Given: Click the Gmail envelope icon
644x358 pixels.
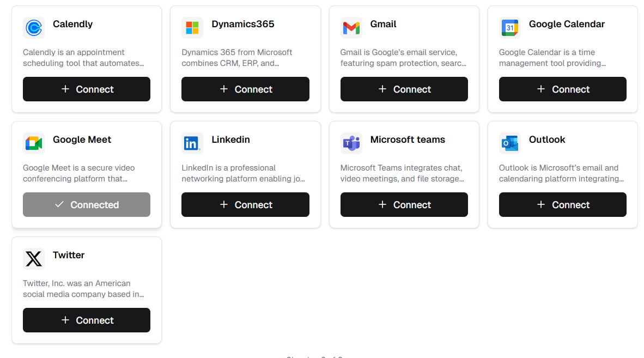Looking at the screenshot, I should (351, 28).
